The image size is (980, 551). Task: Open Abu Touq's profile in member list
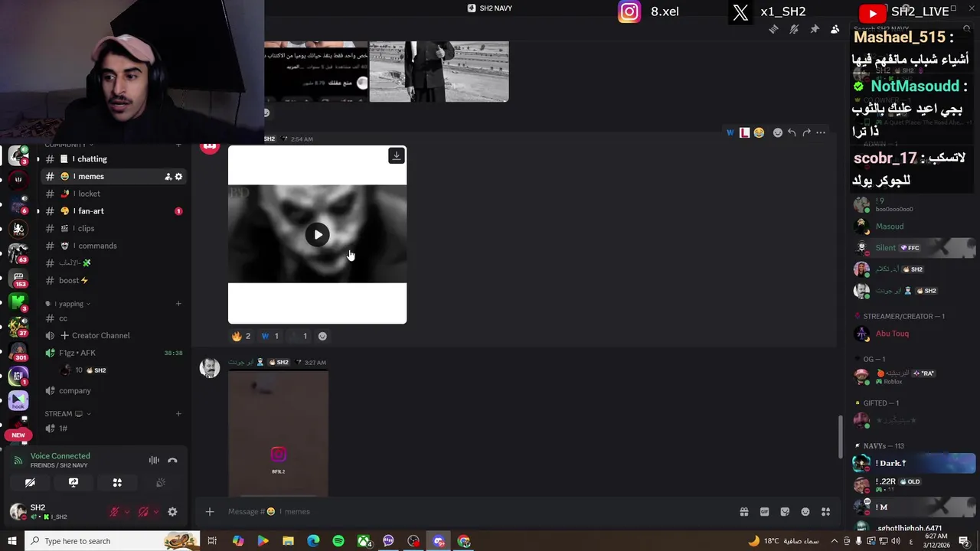(x=914, y=334)
